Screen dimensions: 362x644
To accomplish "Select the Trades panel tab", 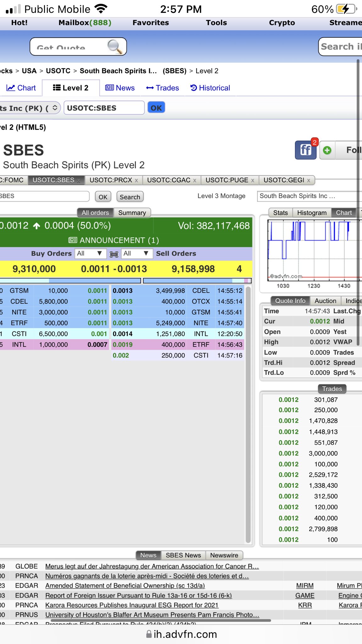I will [332, 389].
